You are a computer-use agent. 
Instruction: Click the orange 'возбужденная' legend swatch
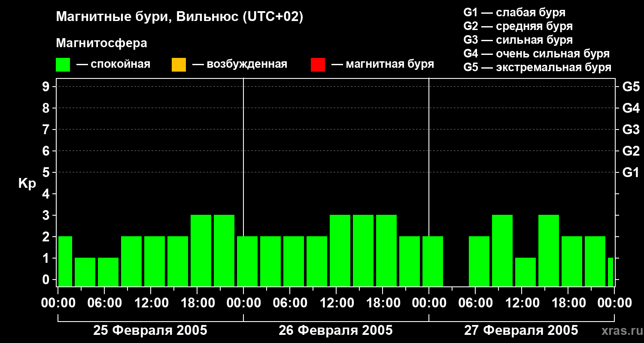pyautogui.click(x=179, y=65)
